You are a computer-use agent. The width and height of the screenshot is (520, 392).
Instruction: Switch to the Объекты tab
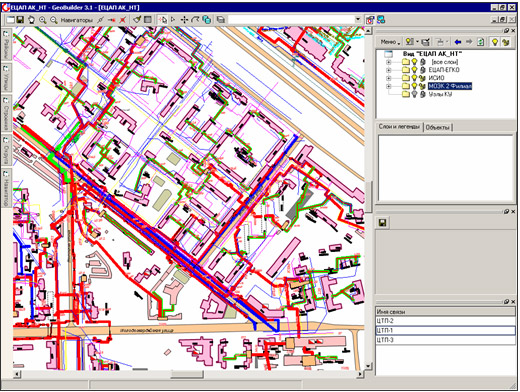tap(437, 127)
